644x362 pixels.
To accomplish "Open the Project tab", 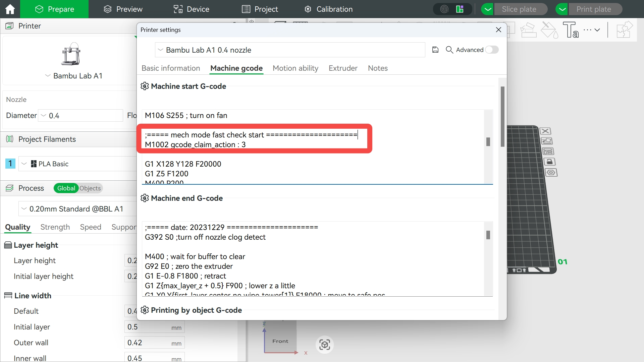I will coord(260,9).
